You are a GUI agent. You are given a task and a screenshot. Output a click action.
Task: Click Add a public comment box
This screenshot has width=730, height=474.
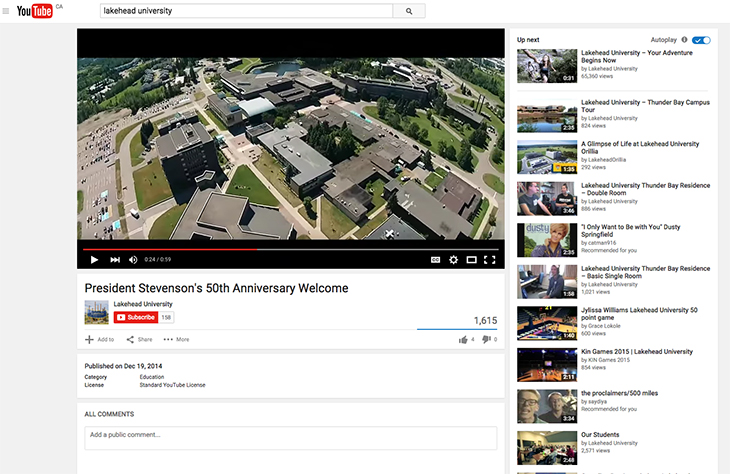pos(291,438)
